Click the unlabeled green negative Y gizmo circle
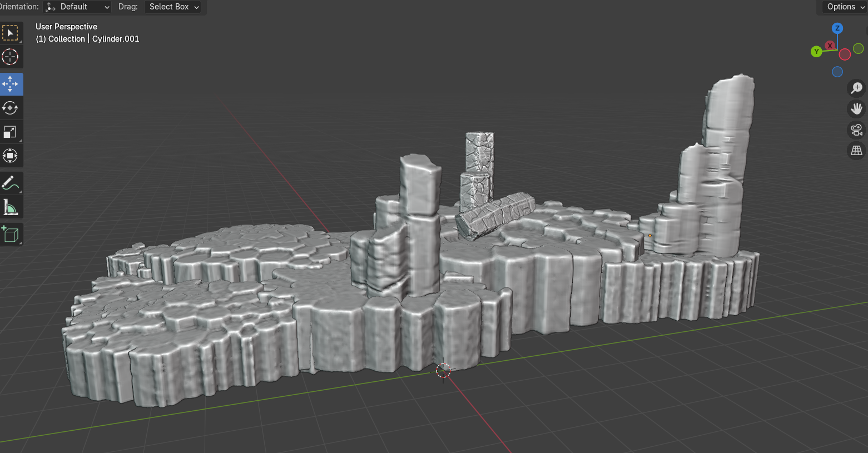This screenshot has height=453, width=868. [x=859, y=48]
